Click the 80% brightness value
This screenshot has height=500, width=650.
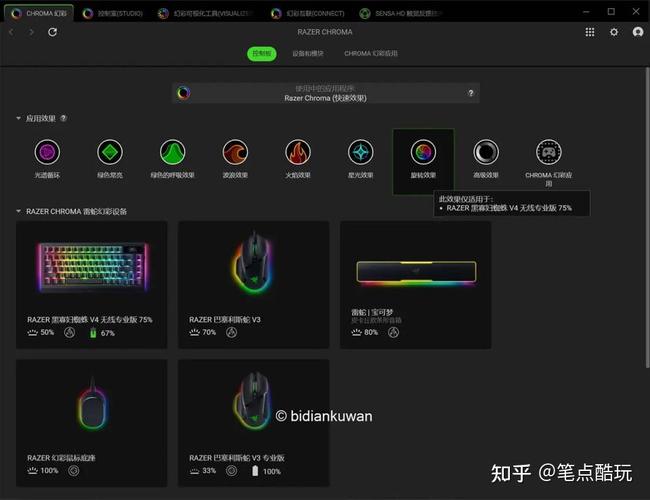pos(371,333)
